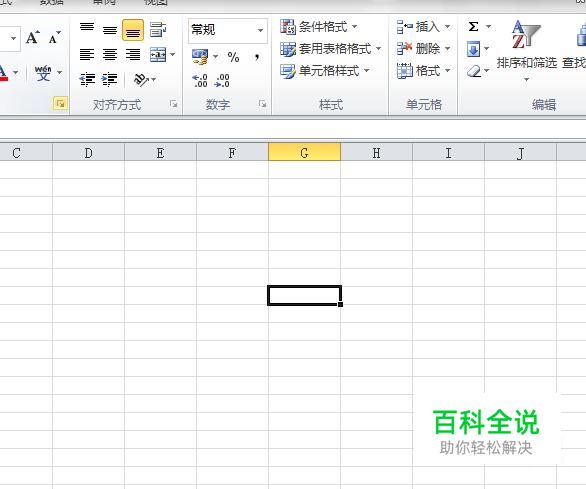Image resolution: width=586 pixels, height=489 pixels.
Task: Open 条件格式 menu
Action: 319,27
